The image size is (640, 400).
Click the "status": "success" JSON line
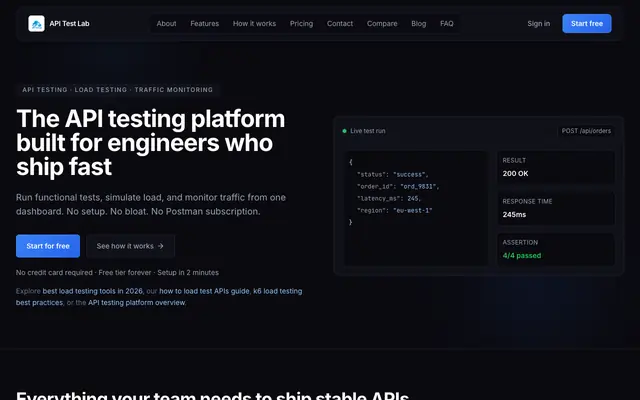point(393,175)
